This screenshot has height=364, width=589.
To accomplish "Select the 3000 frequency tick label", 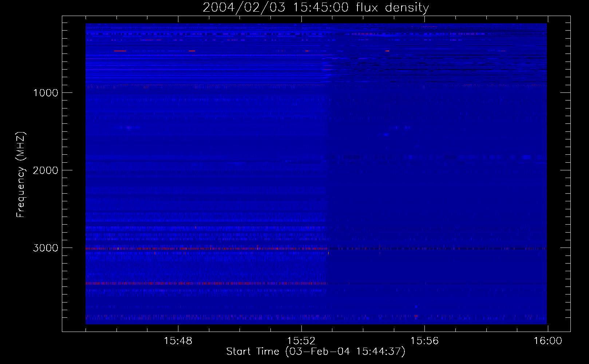I will tap(46, 248).
